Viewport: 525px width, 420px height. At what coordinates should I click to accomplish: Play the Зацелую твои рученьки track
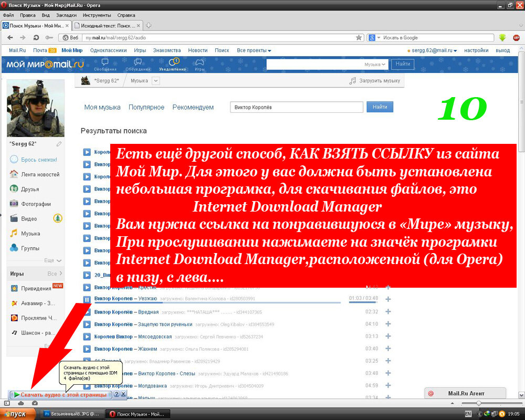87,324
